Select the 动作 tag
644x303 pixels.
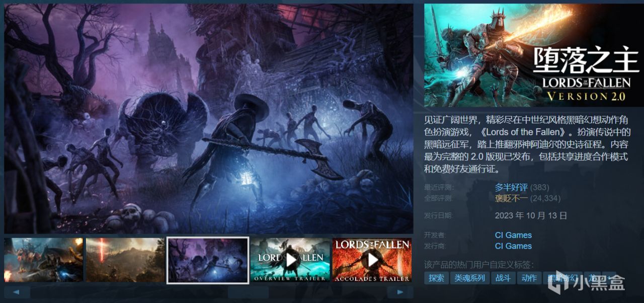click(529, 278)
